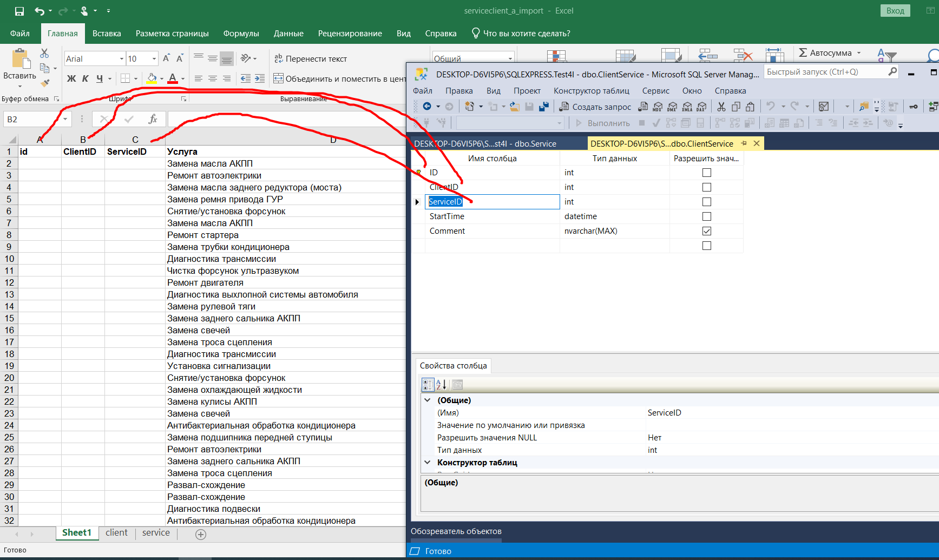This screenshot has height=560, width=939.
Task: Open the Name Box B2 dropdown
Action: (x=65, y=119)
